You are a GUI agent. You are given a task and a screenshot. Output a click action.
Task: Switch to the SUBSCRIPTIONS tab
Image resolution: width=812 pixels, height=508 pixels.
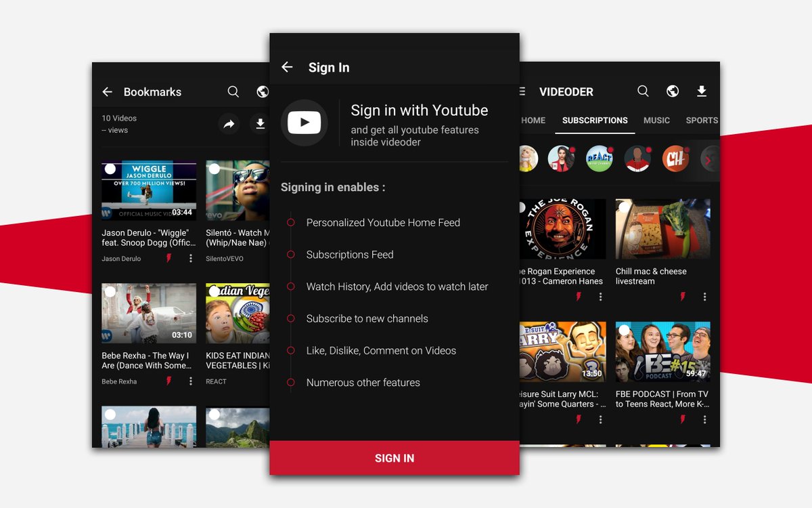point(595,121)
